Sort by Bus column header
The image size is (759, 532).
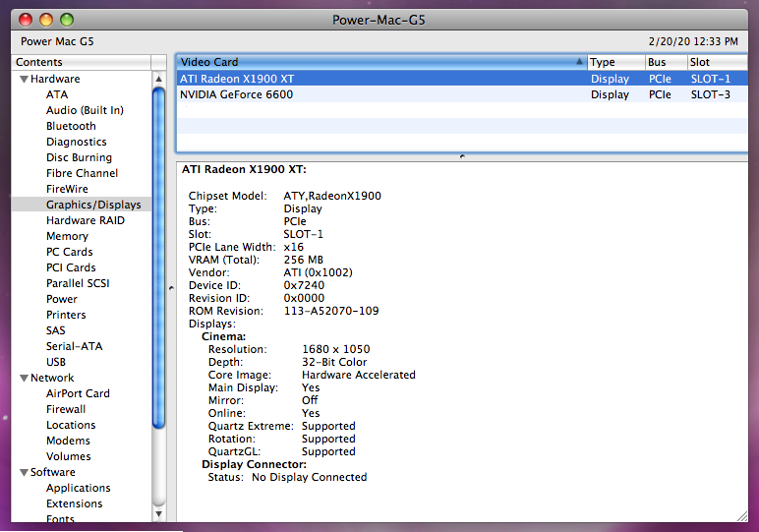click(x=666, y=62)
